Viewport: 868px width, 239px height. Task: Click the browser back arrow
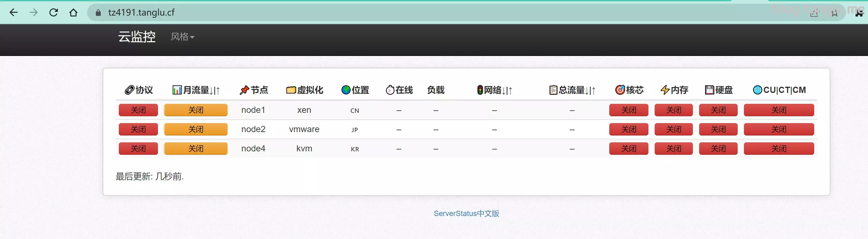tap(13, 12)
